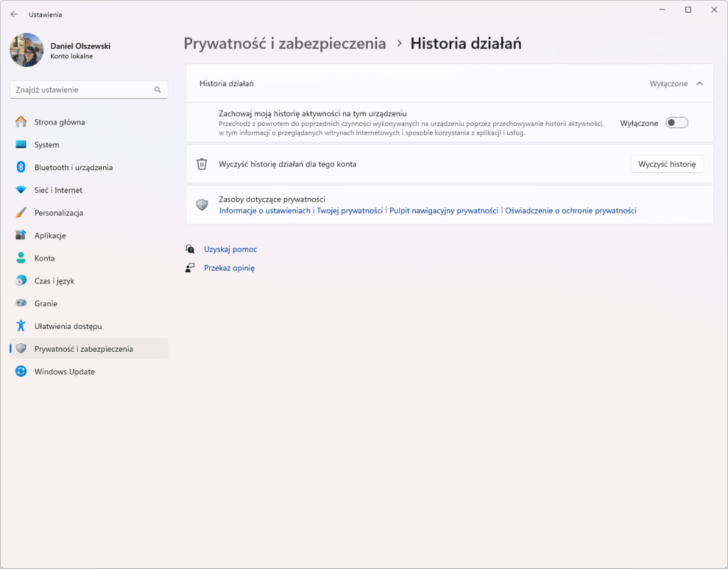Click the trash icon for clearing history

click(x=203, y=164)
